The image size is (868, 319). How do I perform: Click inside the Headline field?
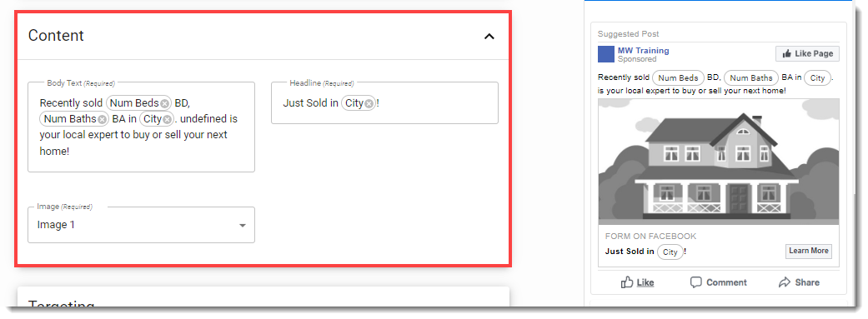pyautogui.click(x=384, y=103)
